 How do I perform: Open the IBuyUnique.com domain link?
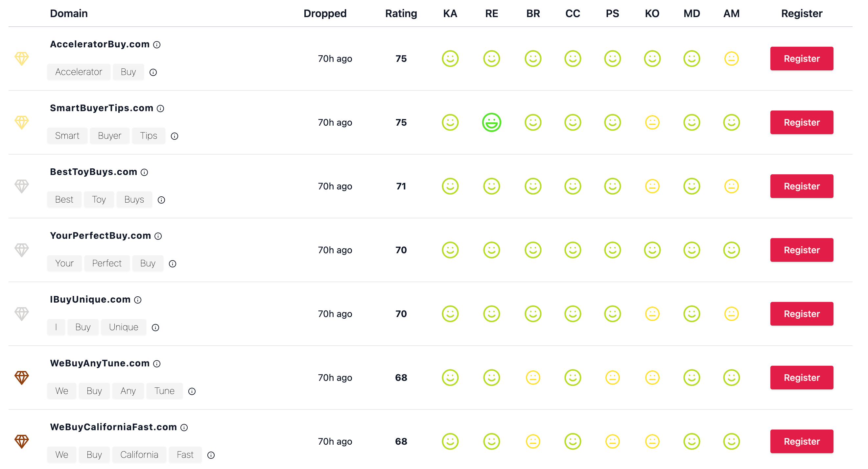[x=90, y=299]
